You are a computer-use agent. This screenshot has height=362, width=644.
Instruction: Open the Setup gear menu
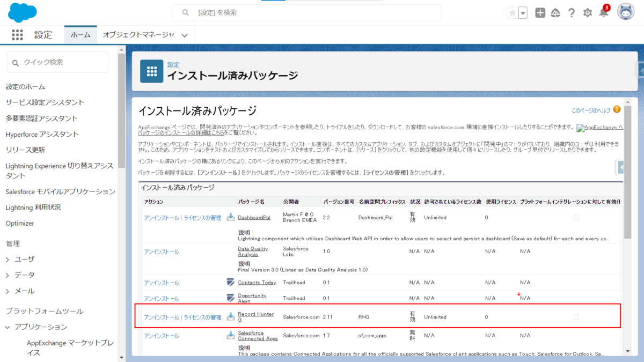pos(588,13)
